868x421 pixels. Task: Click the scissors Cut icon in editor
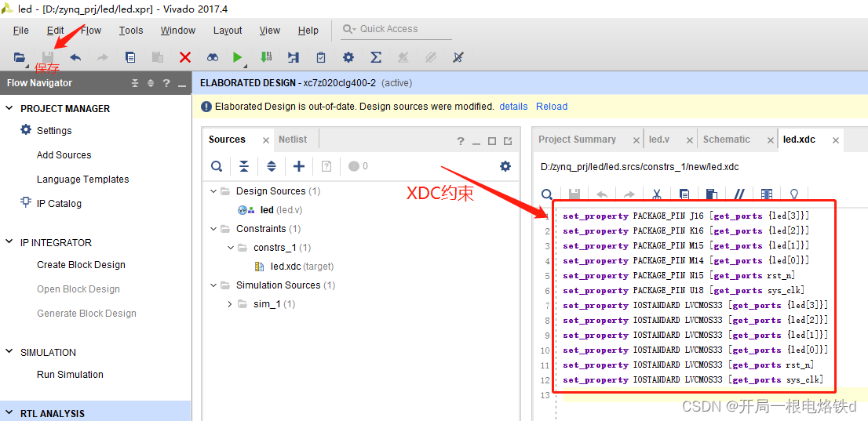coord(657,194)
